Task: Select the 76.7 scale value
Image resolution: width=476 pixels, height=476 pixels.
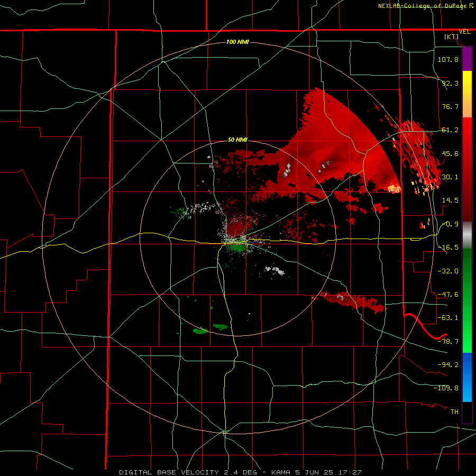Action: (450, 106)
